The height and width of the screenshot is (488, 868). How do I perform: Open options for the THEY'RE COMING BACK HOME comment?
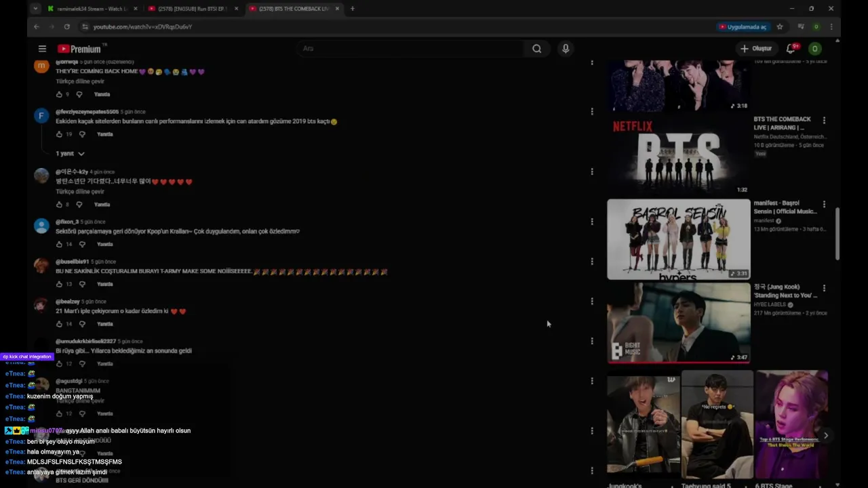[592, 62]
